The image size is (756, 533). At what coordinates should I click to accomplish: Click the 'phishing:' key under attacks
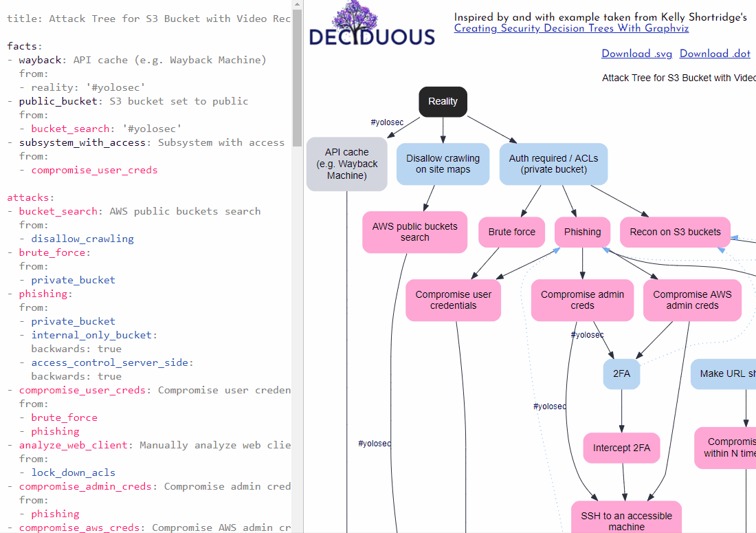(46, 294)
